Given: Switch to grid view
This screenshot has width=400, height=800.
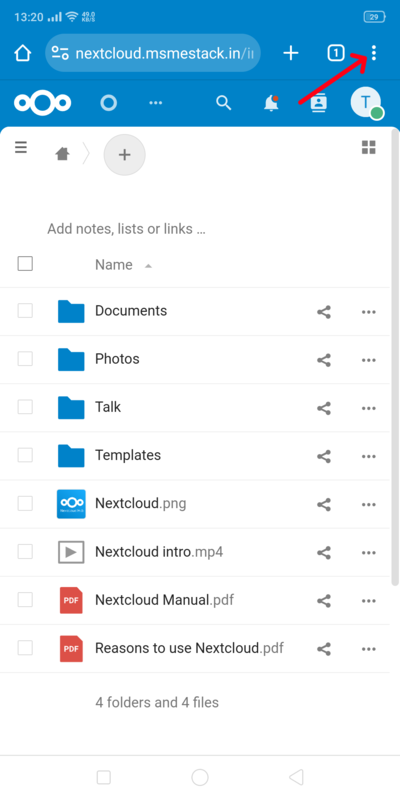Looking at the screenshot, I should tap(368, 147).
